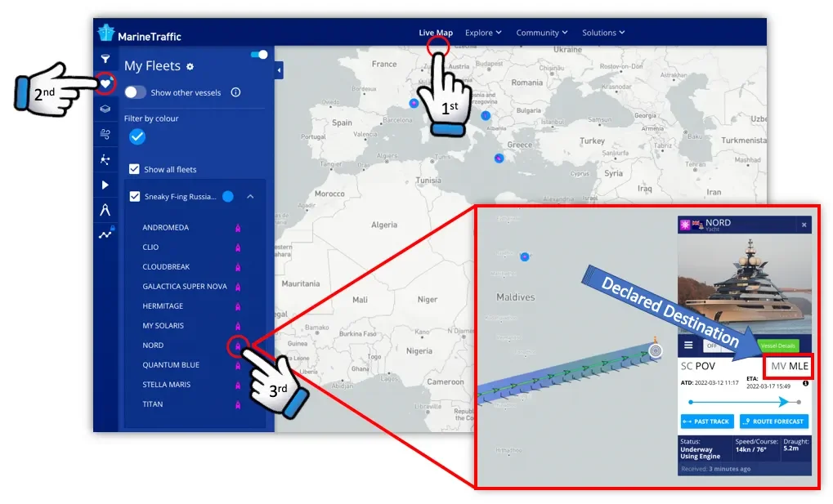This screenshot has height=504, width=833.
Task: Select HERMITAGE in fleet list
Action: point(163,306)
